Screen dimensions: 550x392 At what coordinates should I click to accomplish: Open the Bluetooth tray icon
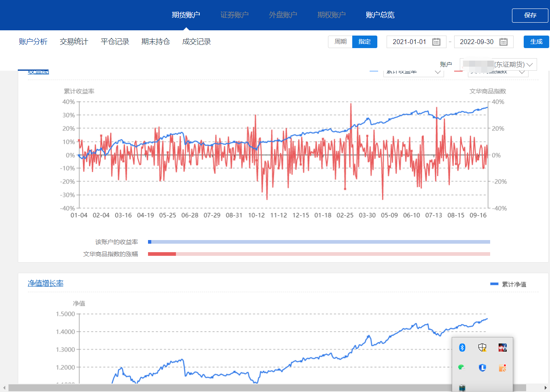(462, 348)
